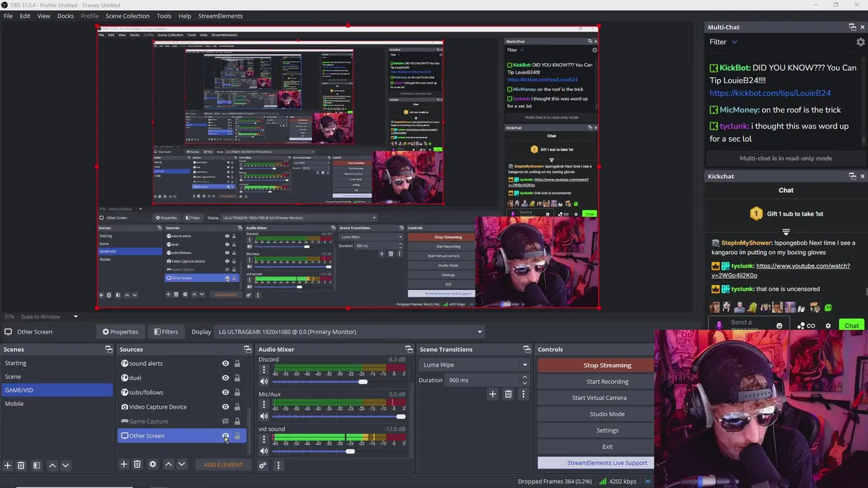Open advanced audio properties gear in Audio Mixer
This screenshot has height=488, width=868.
coord(262,465)
